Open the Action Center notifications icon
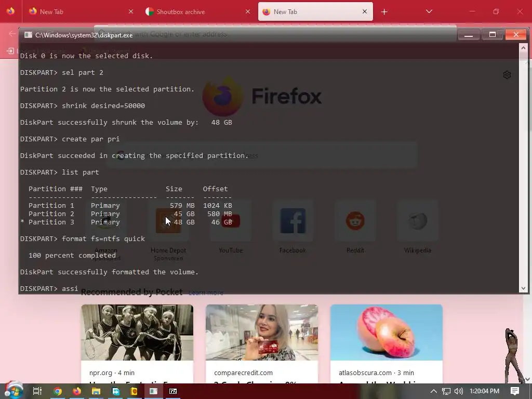Viewport: 532px width, 399px height. (515, 391)
